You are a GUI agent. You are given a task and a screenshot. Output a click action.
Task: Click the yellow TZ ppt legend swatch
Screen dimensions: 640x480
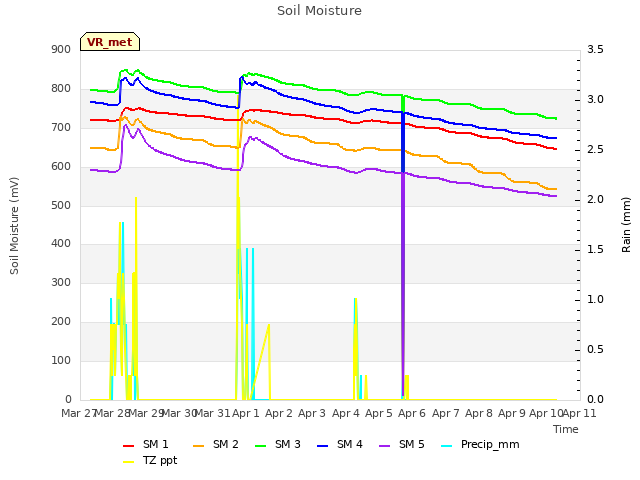(129, 462)
